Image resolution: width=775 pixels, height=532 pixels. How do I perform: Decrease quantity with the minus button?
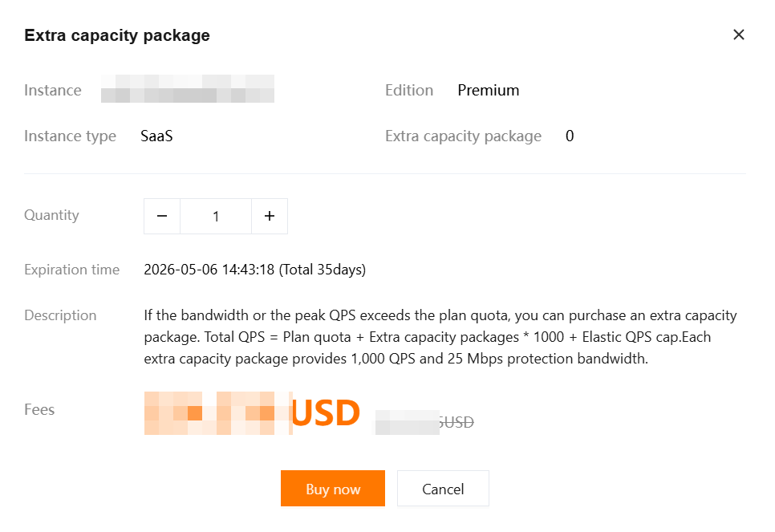point(162,216)
